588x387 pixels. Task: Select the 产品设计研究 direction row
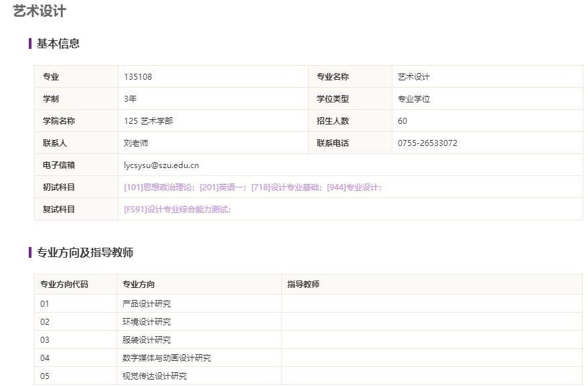147,304
